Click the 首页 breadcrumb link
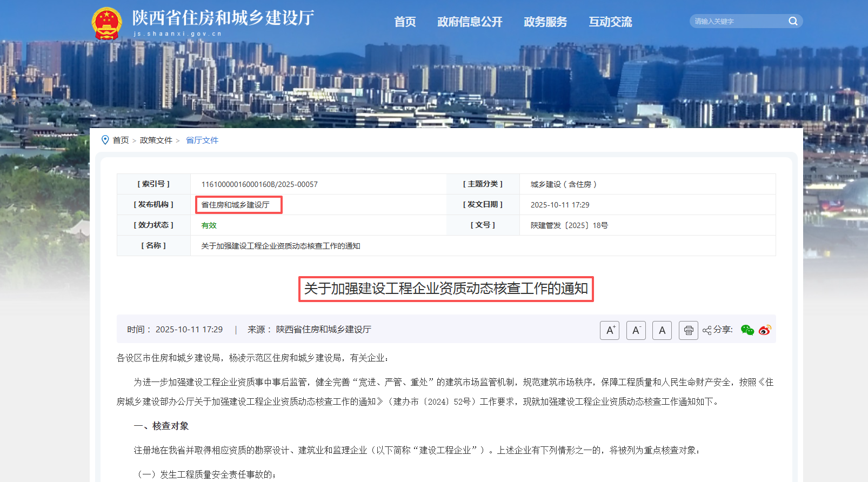The width and height of the screenshot is (868, 482). tap(121, 140)
